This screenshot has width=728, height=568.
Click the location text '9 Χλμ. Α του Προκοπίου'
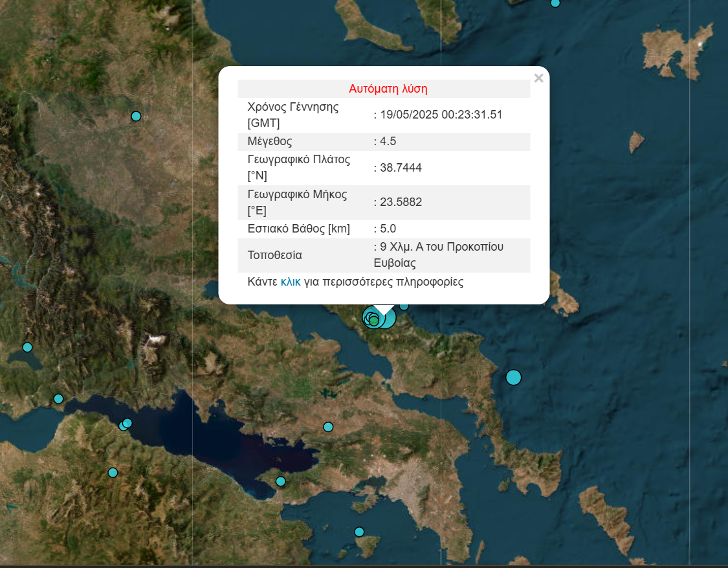point(441,247)
